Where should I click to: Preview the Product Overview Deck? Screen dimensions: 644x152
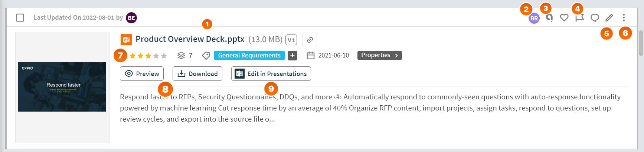click(x=142, y=73)
